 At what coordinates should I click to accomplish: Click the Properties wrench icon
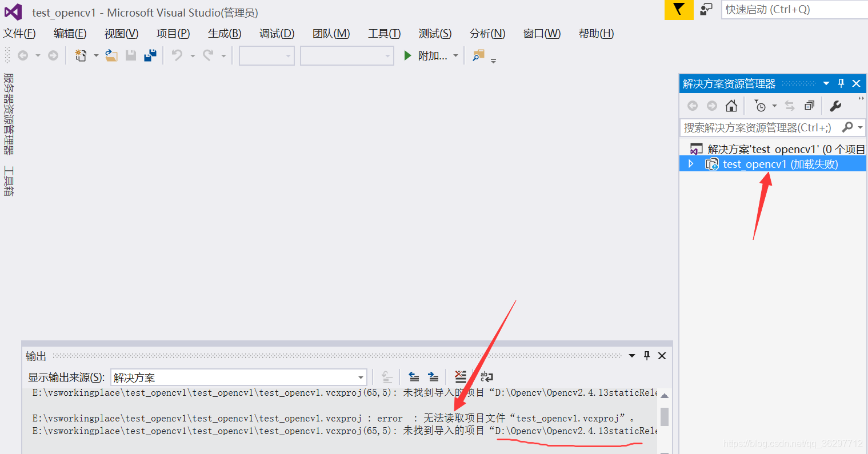point(835,106)
